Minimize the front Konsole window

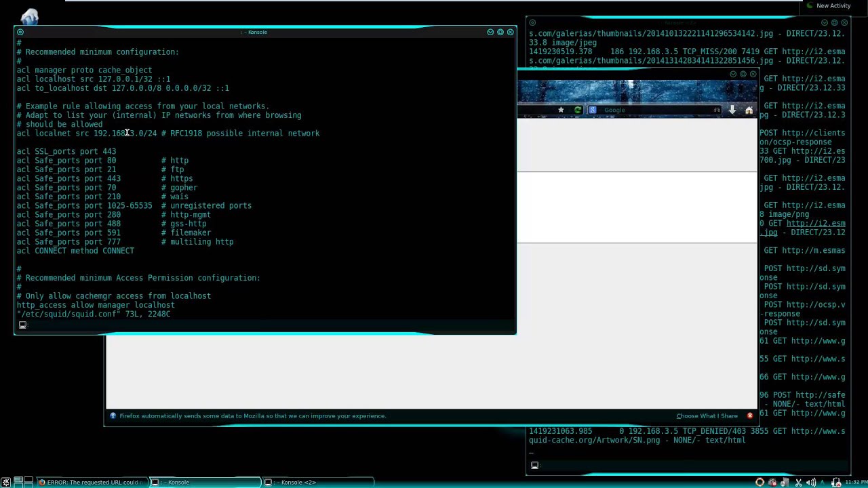(490, 32)
